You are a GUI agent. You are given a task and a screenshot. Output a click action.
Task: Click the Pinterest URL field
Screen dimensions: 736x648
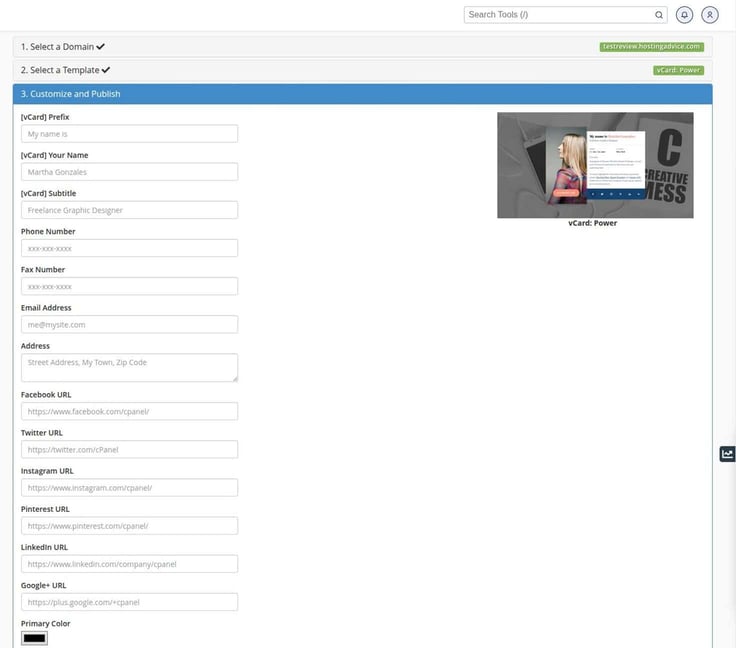129,526
